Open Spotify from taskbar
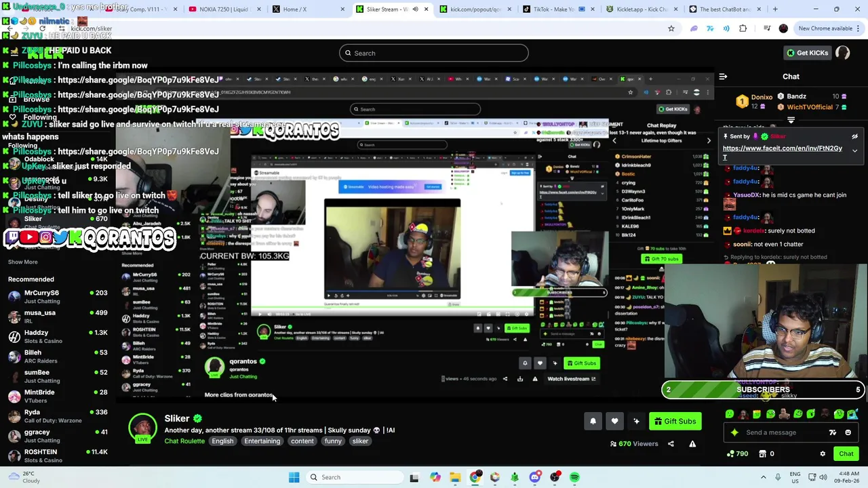Viewport: 868px width, 488px height. (574, 477)
